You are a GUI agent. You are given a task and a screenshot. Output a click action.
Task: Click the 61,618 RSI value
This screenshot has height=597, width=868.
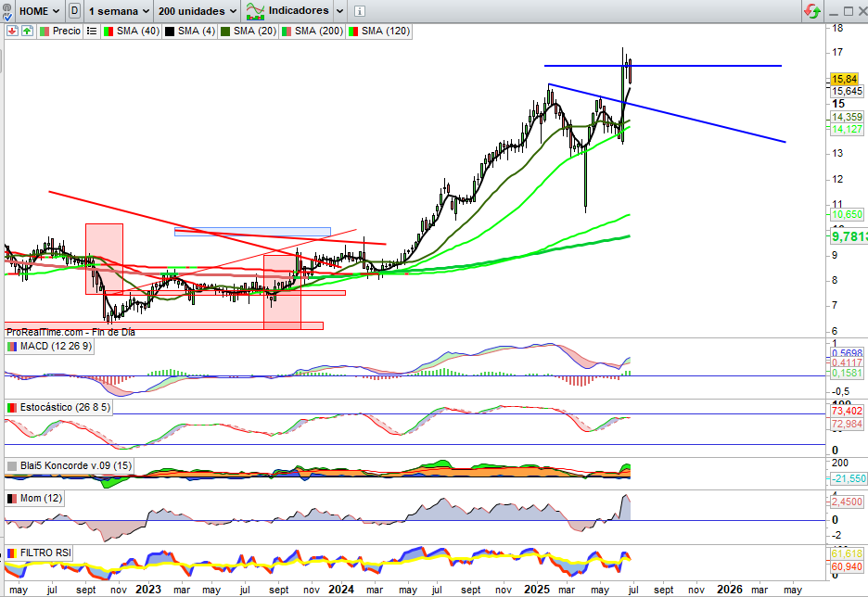point(847,553)
